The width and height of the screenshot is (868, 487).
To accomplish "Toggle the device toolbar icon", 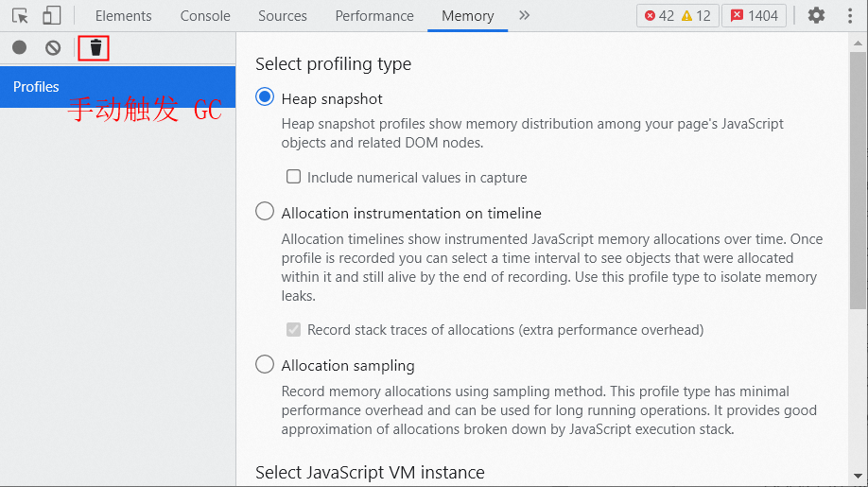I will 51,15.
